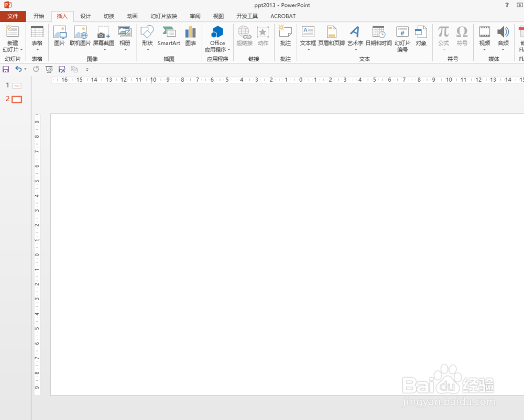Switch to the View (视图) tab
Viewport: 524px width, 420px height.
(x=219, y=16)
